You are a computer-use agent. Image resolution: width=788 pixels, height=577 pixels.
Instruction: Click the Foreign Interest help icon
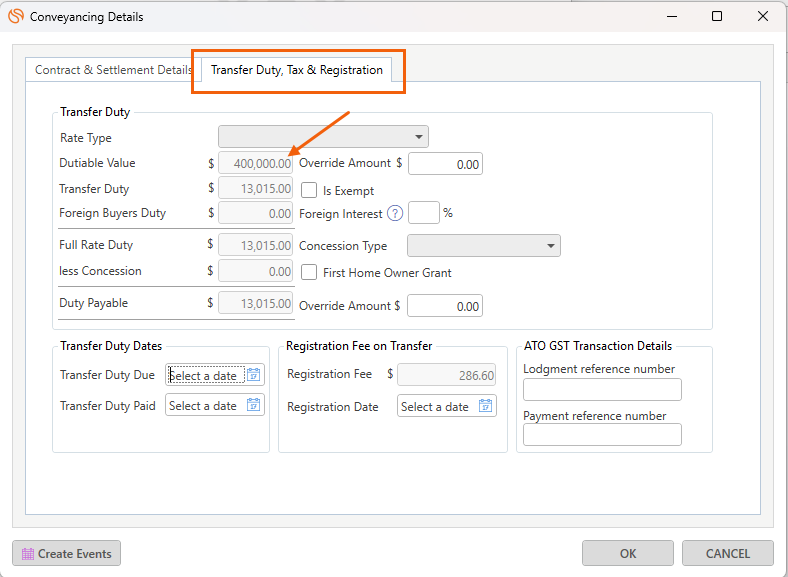pyautogui.click(x=395, y=213)
